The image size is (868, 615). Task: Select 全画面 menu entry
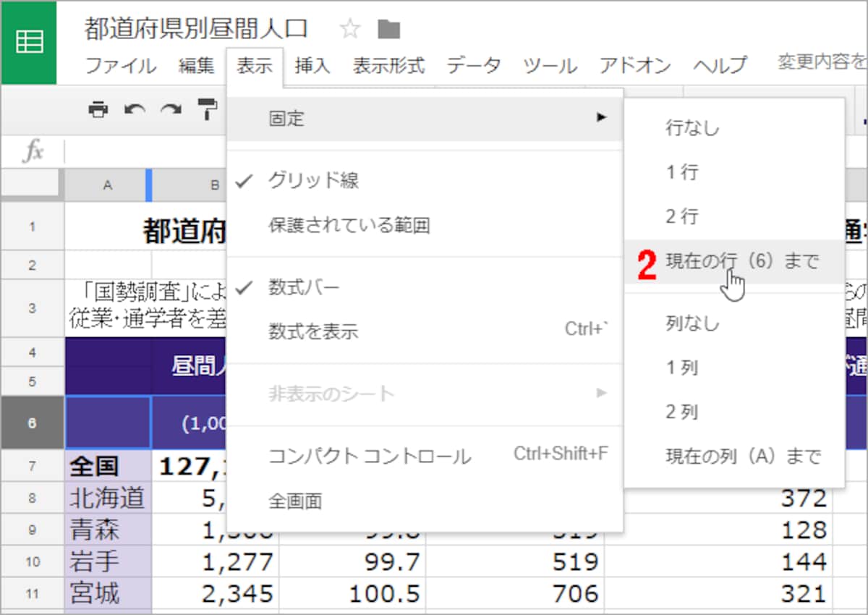pos(425,501)
